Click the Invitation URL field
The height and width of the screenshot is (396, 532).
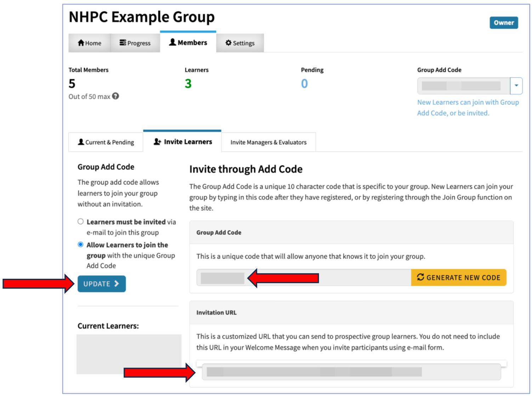(x=351, y=372)
